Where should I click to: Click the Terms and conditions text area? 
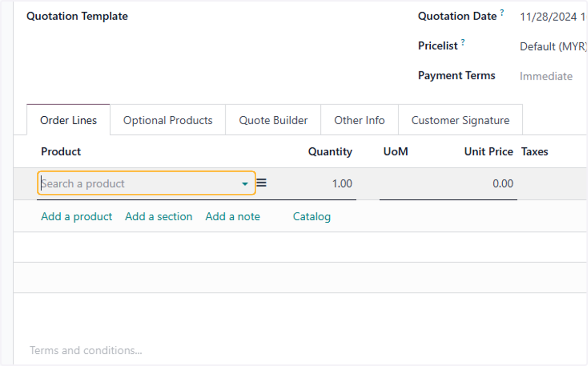click(86, 350)
